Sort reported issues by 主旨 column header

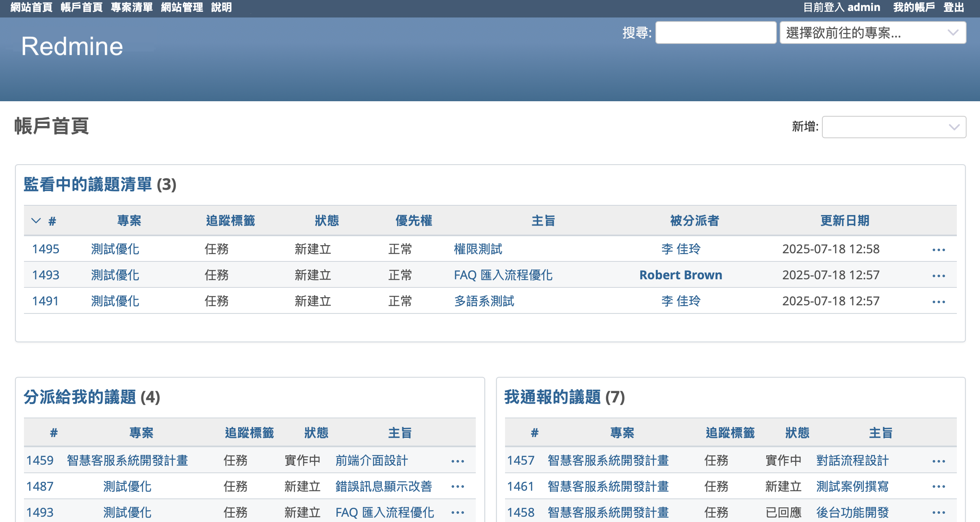point(881,433)
